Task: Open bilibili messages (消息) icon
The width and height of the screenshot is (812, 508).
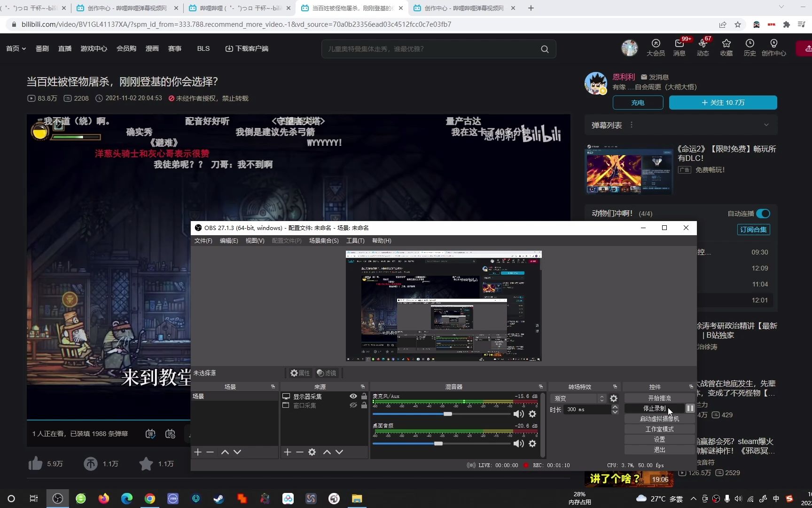Action: tap(679, 48)
